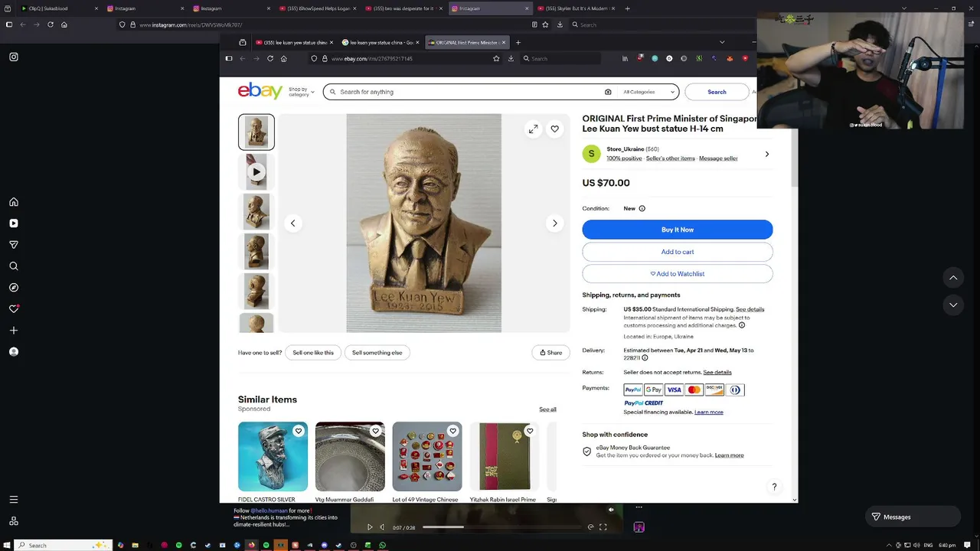Open the Windows Start button
Image resolution: width=980 pixels, height=551 pixels.
[x=8, y=545]
